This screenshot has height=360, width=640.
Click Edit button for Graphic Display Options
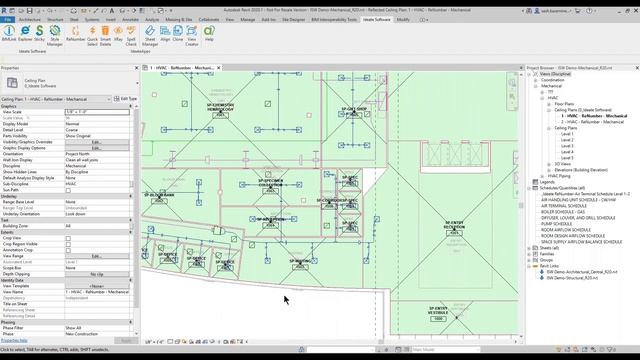[x=97, y=148]
